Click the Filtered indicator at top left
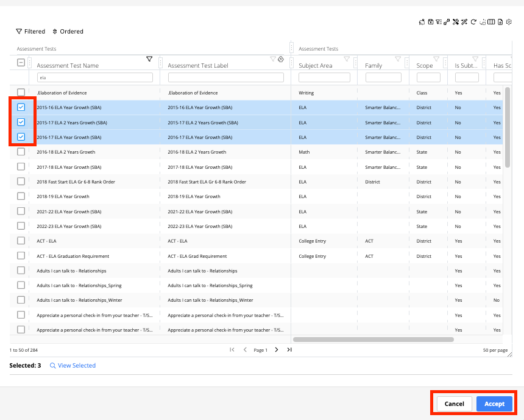This screenshot has width=524, height=420. point(30,31)
